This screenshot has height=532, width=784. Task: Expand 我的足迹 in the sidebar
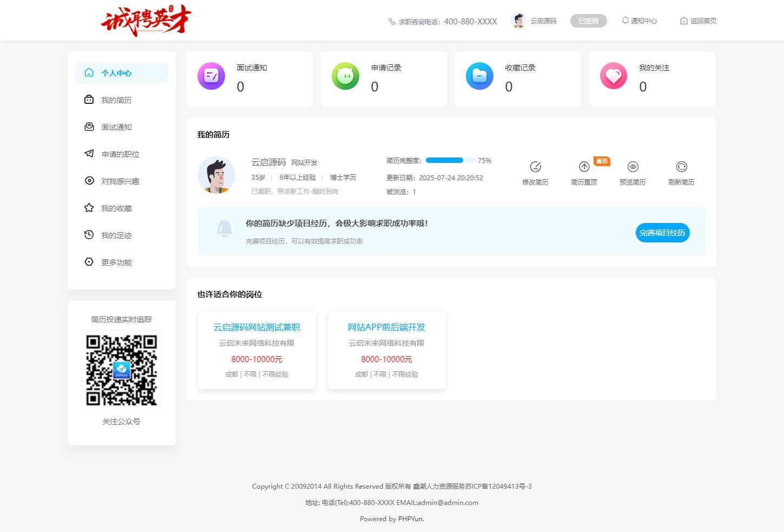click(x=115, y=235)
